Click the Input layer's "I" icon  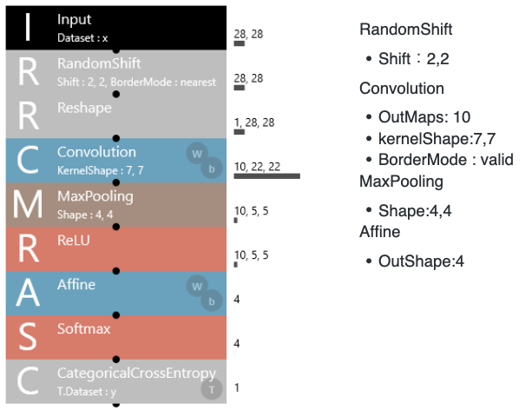tap(28, 27)
